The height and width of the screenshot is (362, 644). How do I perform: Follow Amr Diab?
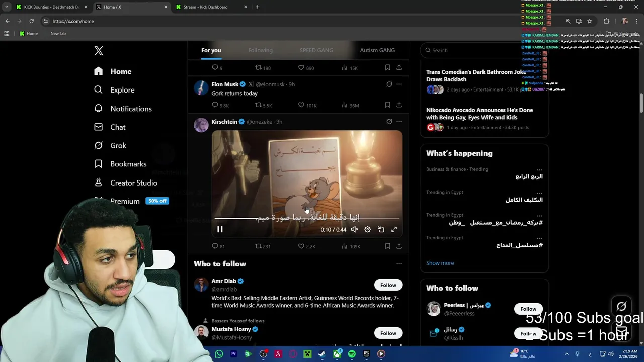click(x=388, y=285)
